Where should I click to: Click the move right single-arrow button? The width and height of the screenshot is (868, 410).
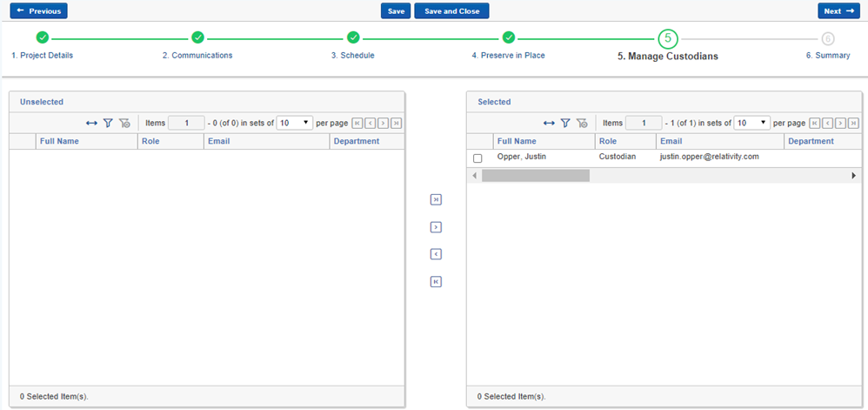[x=436, y=227]
